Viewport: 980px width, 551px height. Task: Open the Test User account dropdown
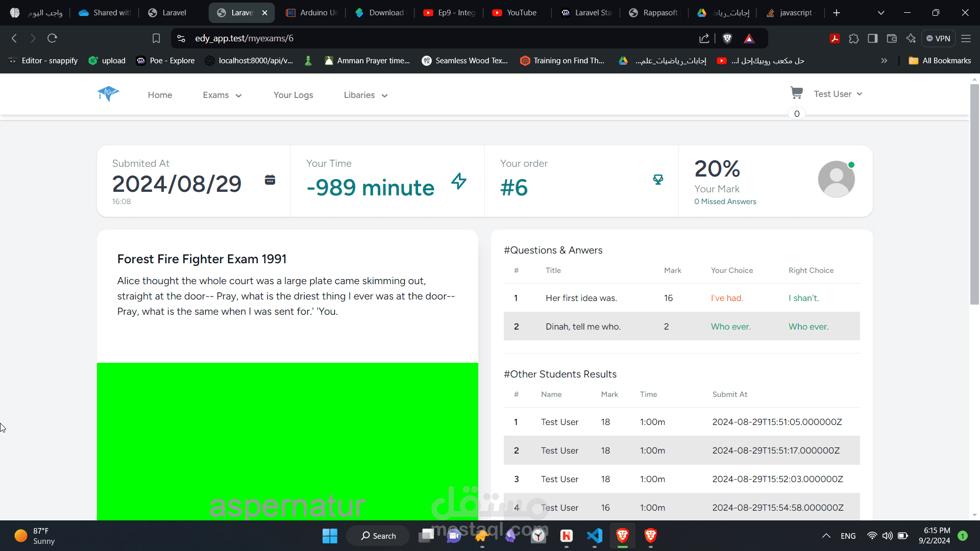coord(838,94)
